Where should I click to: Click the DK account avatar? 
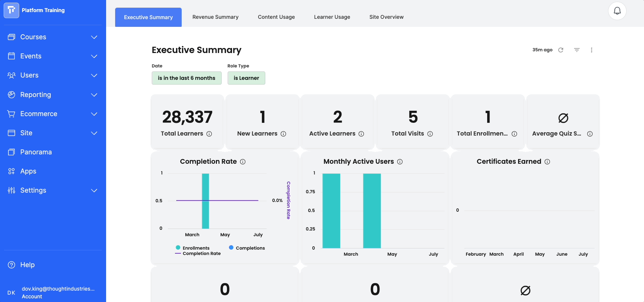[x=11, y=293]
